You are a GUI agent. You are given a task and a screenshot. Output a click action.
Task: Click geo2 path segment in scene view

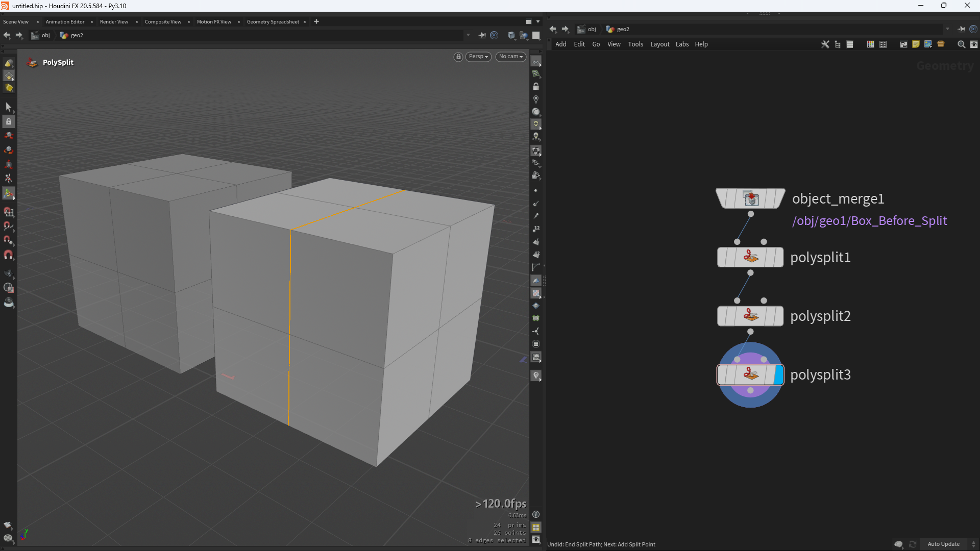(71, 35)
